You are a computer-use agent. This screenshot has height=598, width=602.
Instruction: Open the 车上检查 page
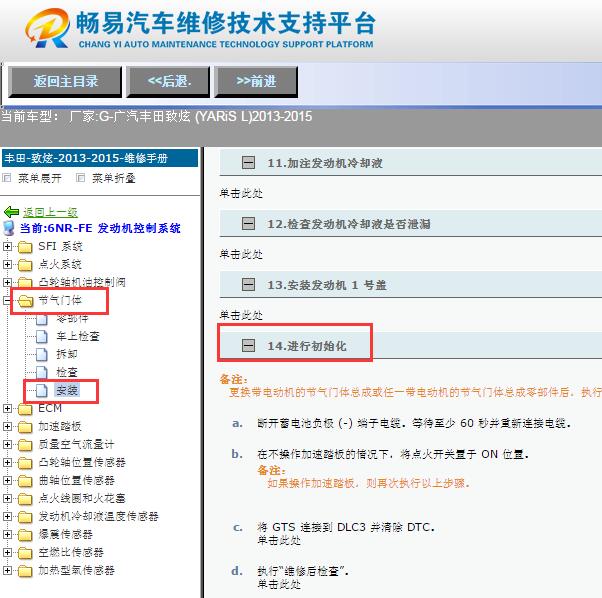[x=78, y=337]
